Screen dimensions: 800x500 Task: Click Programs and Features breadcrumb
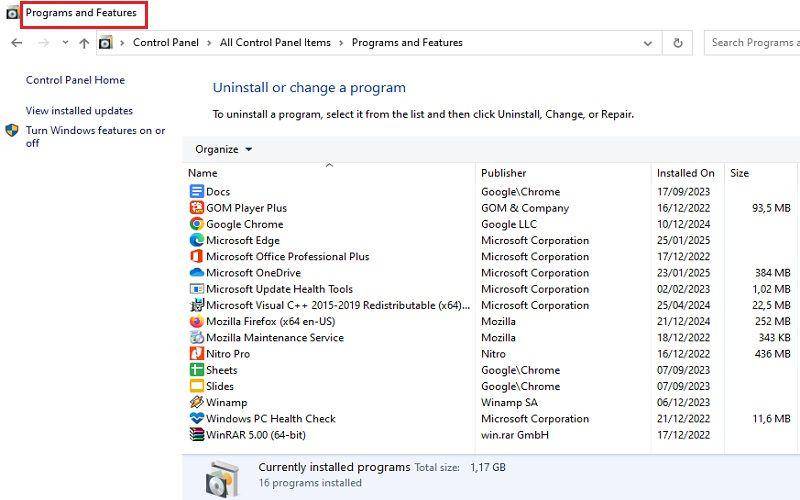407,43
